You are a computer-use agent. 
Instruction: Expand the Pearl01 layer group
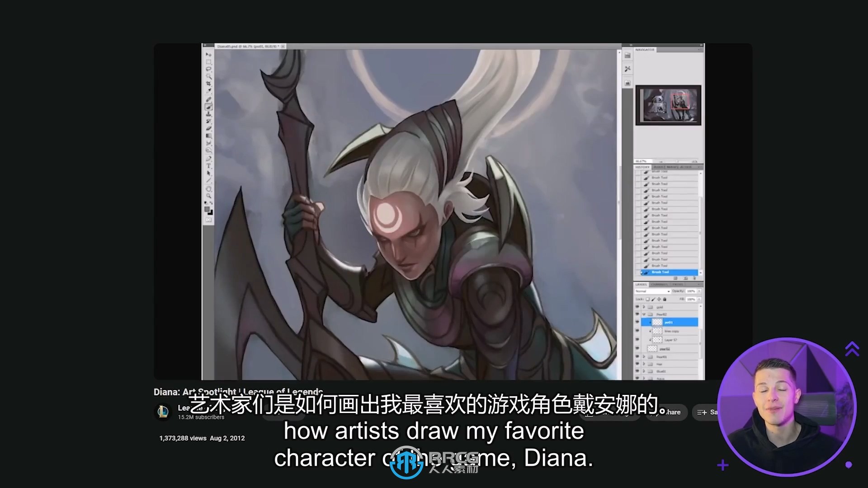(x=644, y=357)
